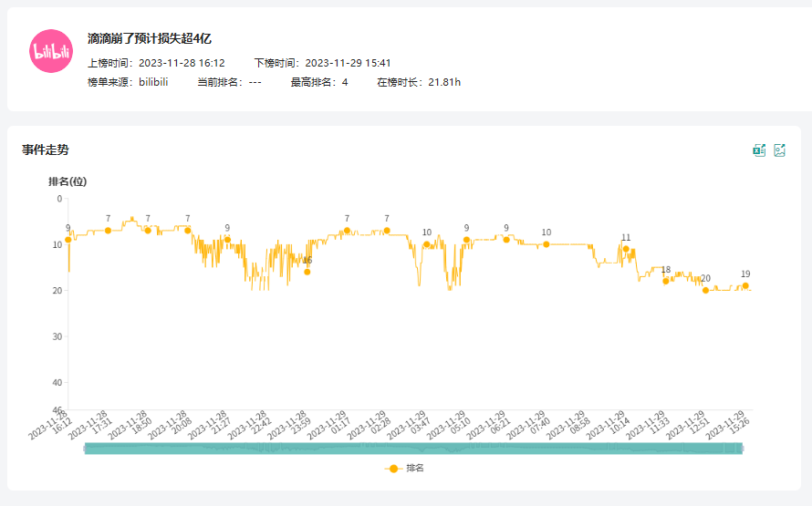Click the bilibili logo avatar
Viewport: 812px width, 506px height.
coord(50,51)
